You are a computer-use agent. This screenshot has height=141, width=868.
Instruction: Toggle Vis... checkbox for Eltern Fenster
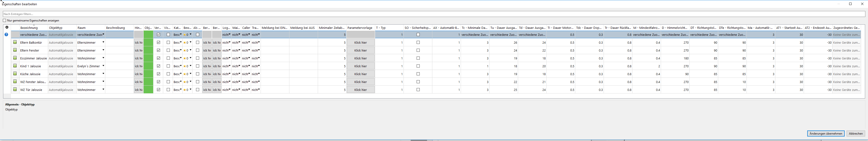168,50
